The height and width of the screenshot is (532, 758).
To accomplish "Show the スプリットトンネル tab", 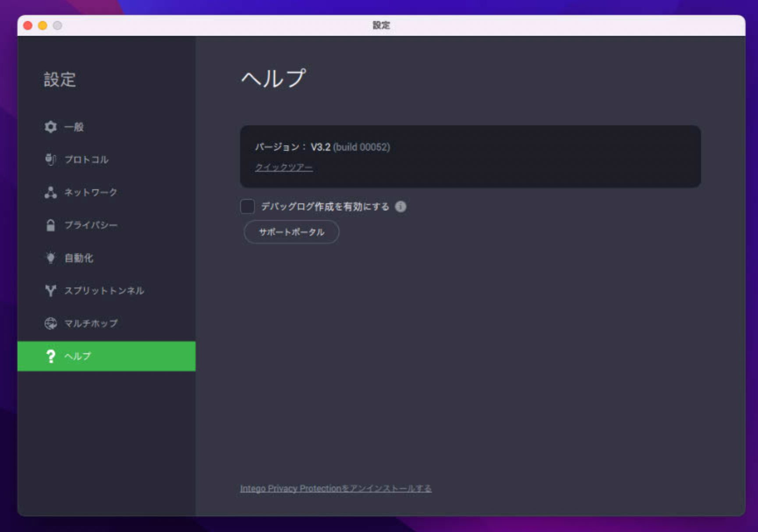I will click(x=106, y=291).
